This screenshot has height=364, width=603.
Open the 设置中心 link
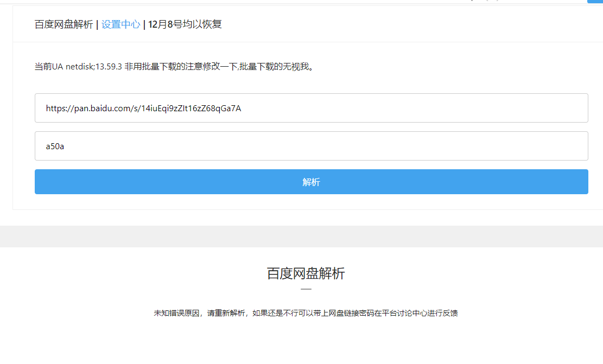tap(120, 24)
